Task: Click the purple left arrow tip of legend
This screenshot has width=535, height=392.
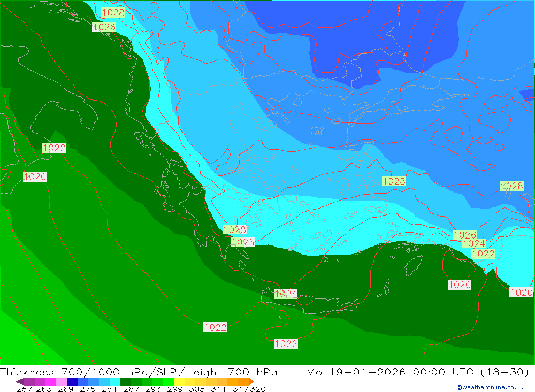Action: (19, 381)
